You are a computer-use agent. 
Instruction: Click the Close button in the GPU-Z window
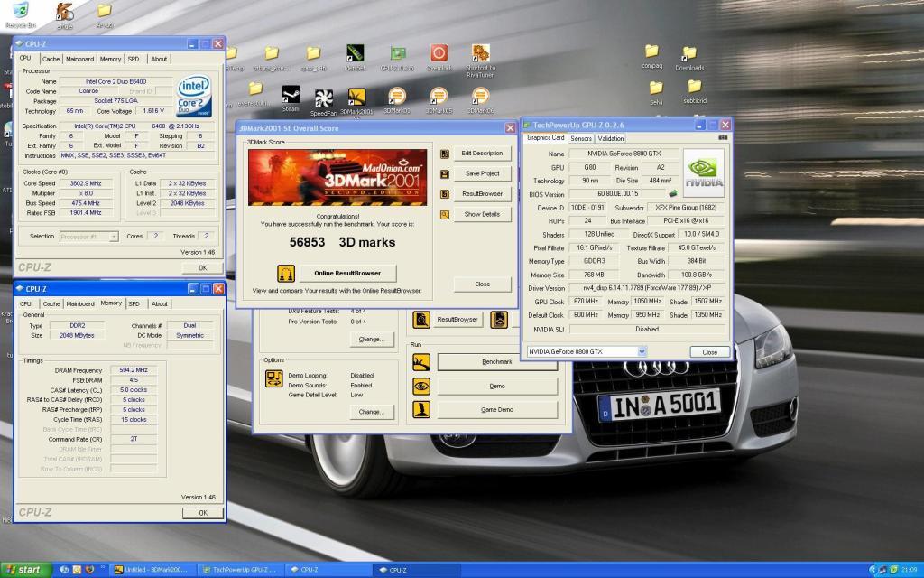click(x=710, y=352)
